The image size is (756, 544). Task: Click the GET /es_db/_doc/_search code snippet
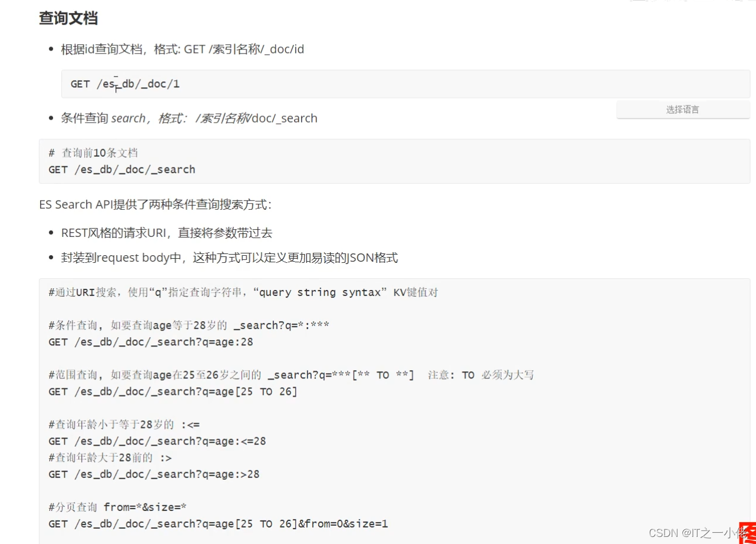121,169
